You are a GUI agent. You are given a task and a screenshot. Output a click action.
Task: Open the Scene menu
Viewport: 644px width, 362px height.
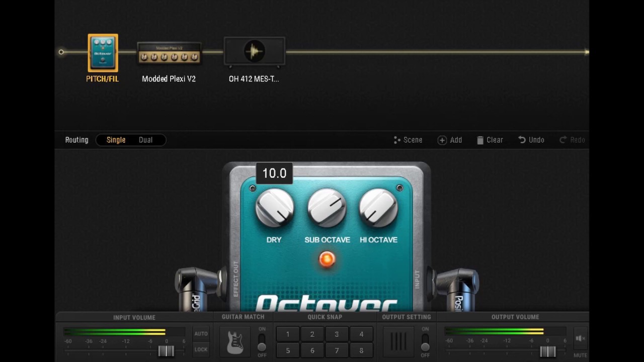point(408,140)
